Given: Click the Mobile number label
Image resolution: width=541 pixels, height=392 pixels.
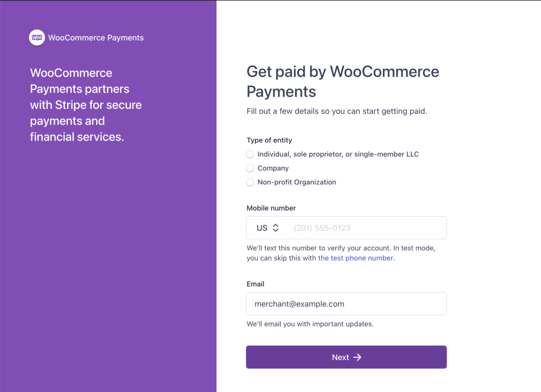Looking at the screenshot, I should point(271,208).
